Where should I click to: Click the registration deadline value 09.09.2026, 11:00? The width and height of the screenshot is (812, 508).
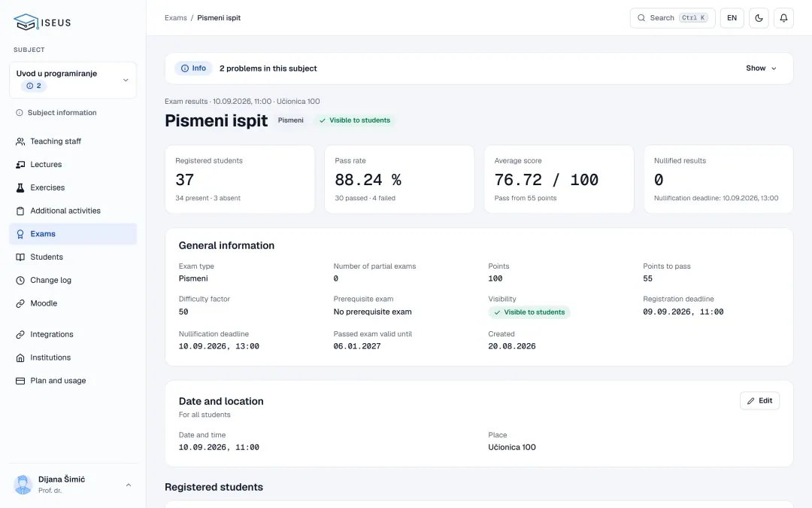pyautogui.click(x=683, y=312)
